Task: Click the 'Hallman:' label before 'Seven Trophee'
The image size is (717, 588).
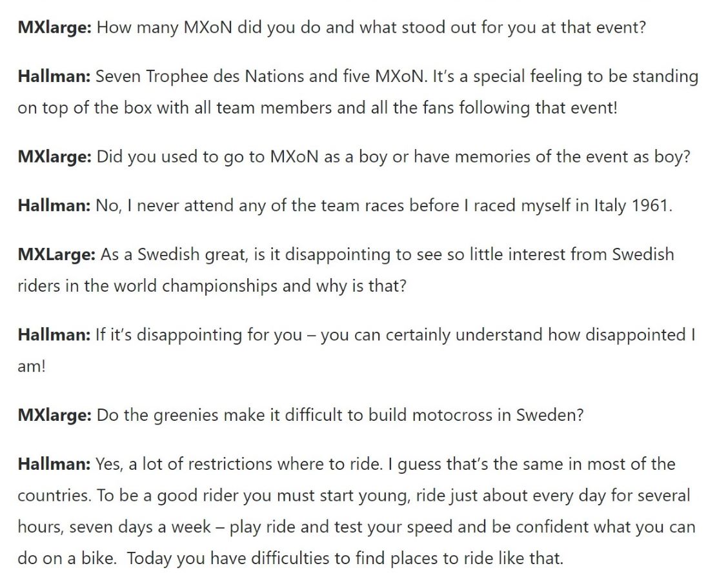Action: [x=54, y=76]
